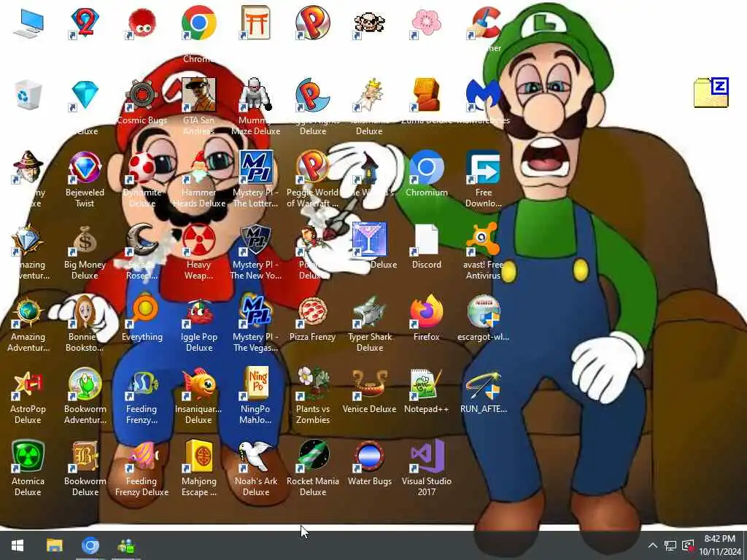Launch the pink flower desktop shortcut
Screen dimensions: 747x560
(x=426, y=24)
